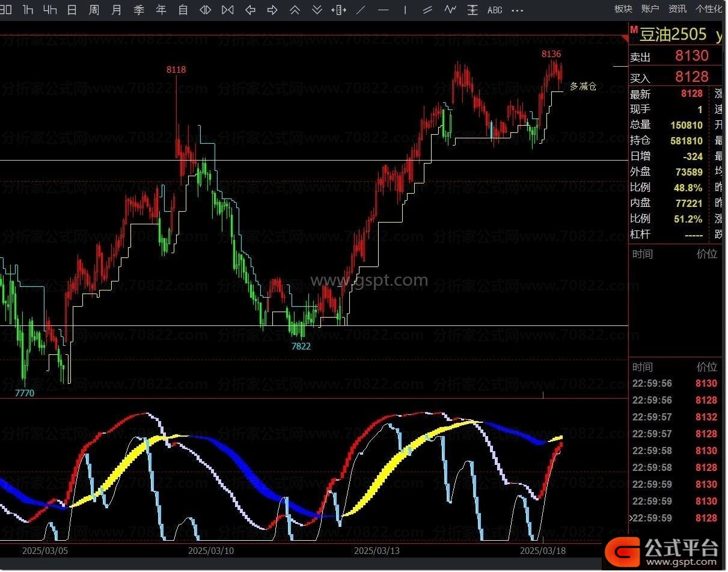
Task: Click the 最新 value 8128
Action: (692, 93)
